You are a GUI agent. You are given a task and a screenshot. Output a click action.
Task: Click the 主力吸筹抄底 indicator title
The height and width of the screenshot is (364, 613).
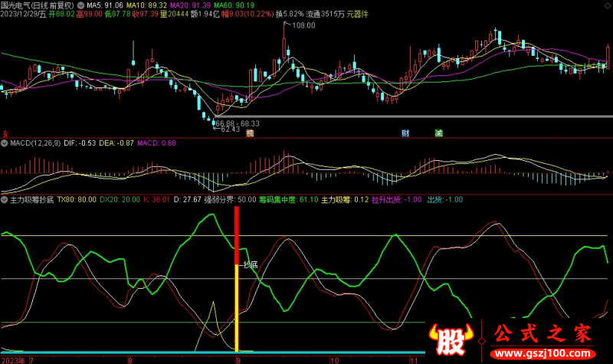pos(32,200)
